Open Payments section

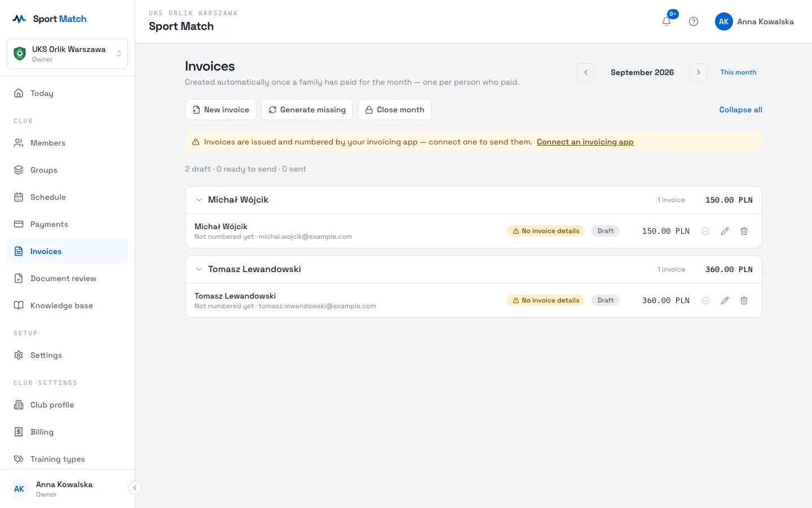pos(68,224)
